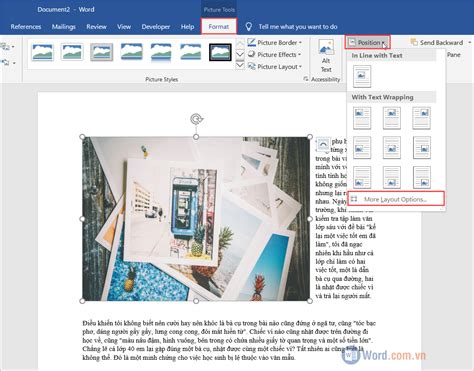
Task: Click the top-left resize handle of the picture
Action: pos(82,137)
